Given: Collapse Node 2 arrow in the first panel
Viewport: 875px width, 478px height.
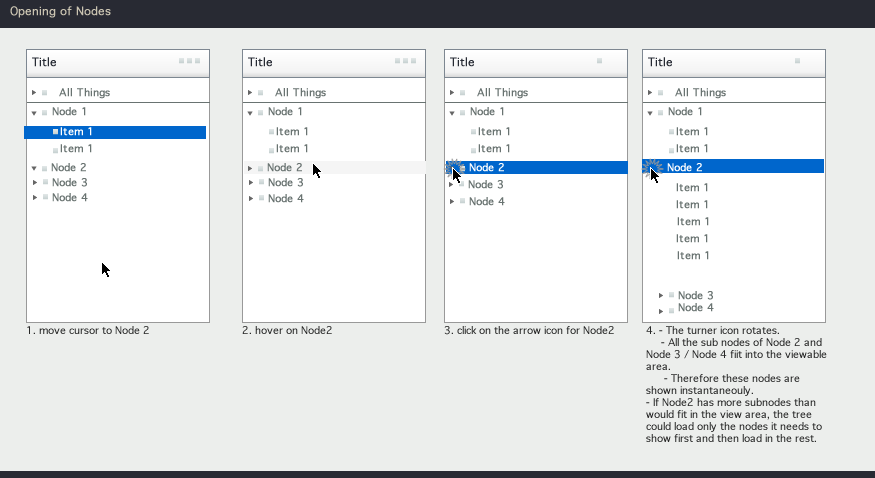Looking at the screenshot, I should [34, 168].
